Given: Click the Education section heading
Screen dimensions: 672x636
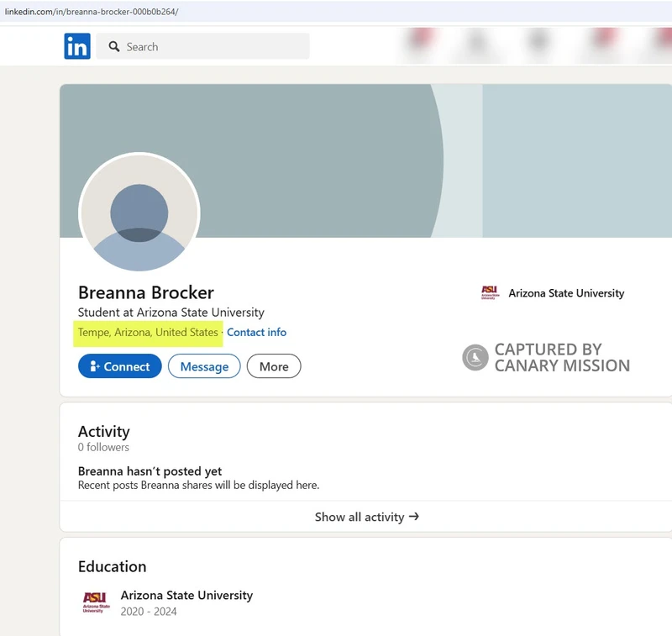Looking at the screenshot, I should click(x=113, y=566).
